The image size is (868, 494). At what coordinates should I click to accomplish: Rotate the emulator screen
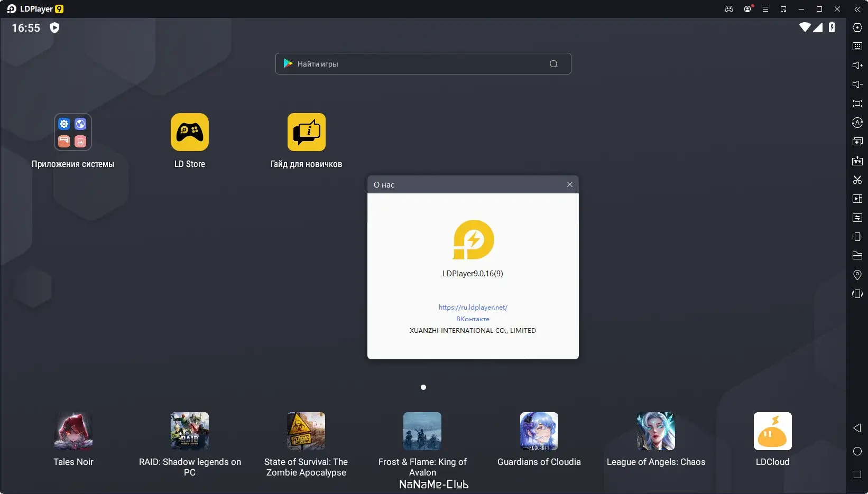(x=857, y=294)
